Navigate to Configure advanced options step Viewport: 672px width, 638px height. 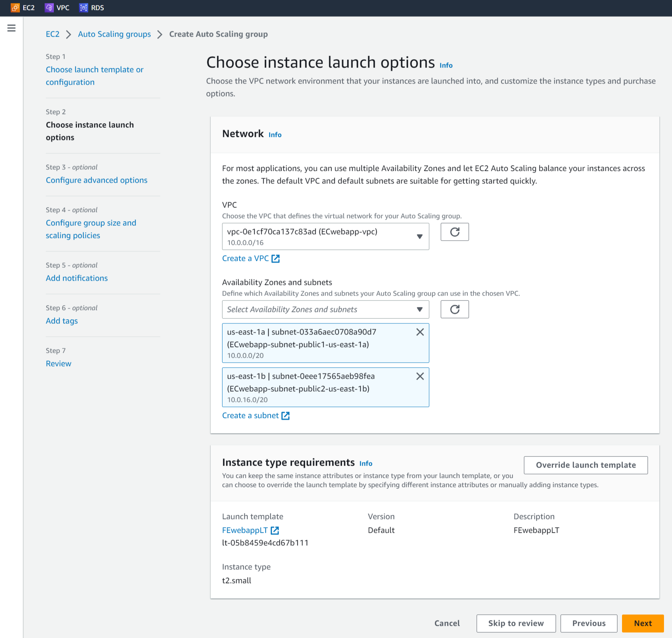pyautogui.click(x=96, y=180)
